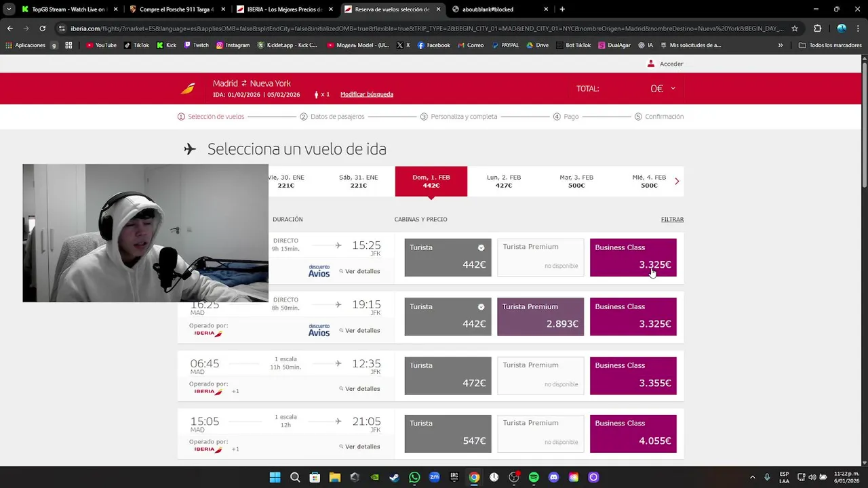This screenshot has width=868, height=488.
Task: Open Discord from the taskbar
Action: (x=553, y=477)
